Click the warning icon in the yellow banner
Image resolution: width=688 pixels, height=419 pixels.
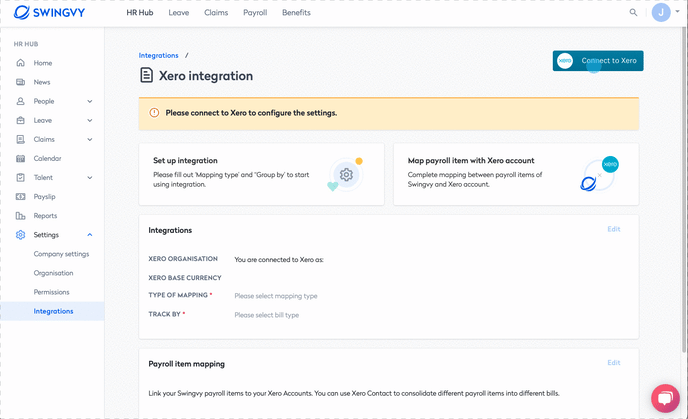tap(154, 113)
